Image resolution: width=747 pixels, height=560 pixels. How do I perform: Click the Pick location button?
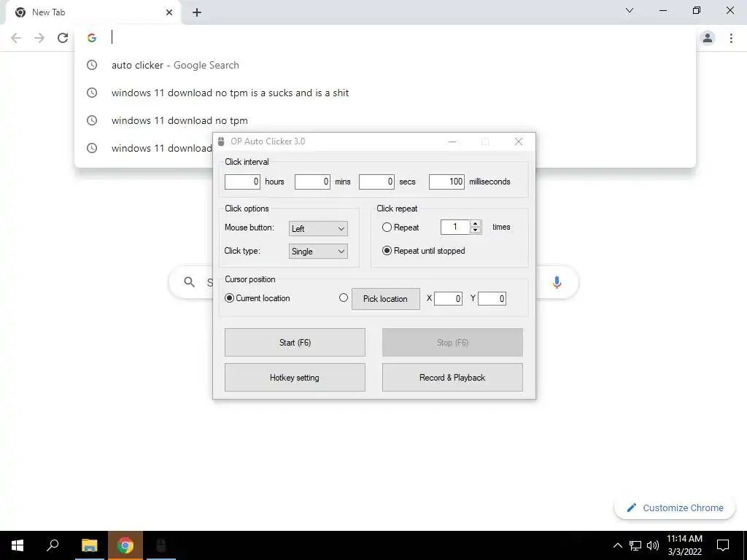coord(386,299)
